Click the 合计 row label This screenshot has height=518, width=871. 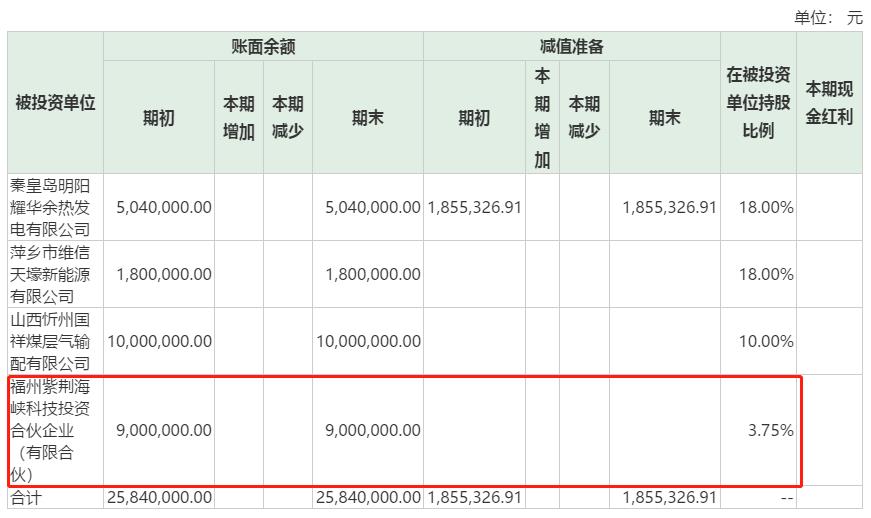point(26,497)
